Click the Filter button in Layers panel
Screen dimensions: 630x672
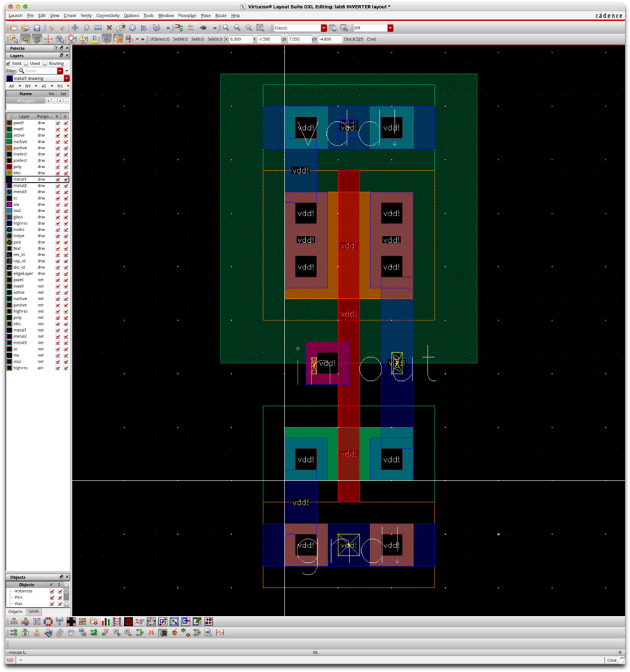(11, 71)
